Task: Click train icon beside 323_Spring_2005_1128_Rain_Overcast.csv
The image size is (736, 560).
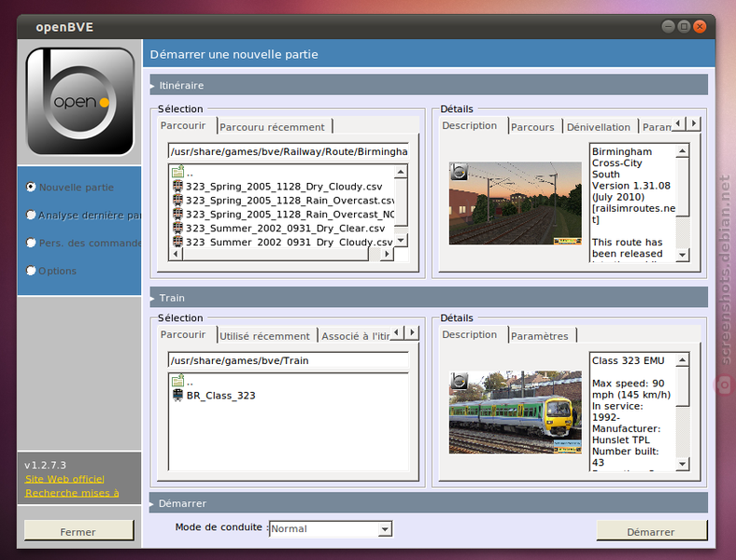Action: pyautogui.click(x=177, y=201)
